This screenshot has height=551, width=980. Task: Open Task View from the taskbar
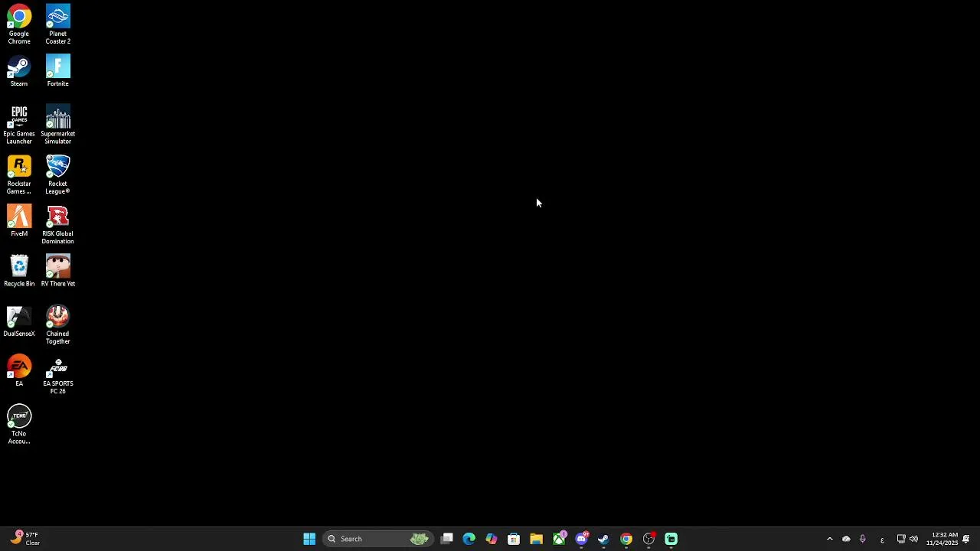tap(447, 539)
